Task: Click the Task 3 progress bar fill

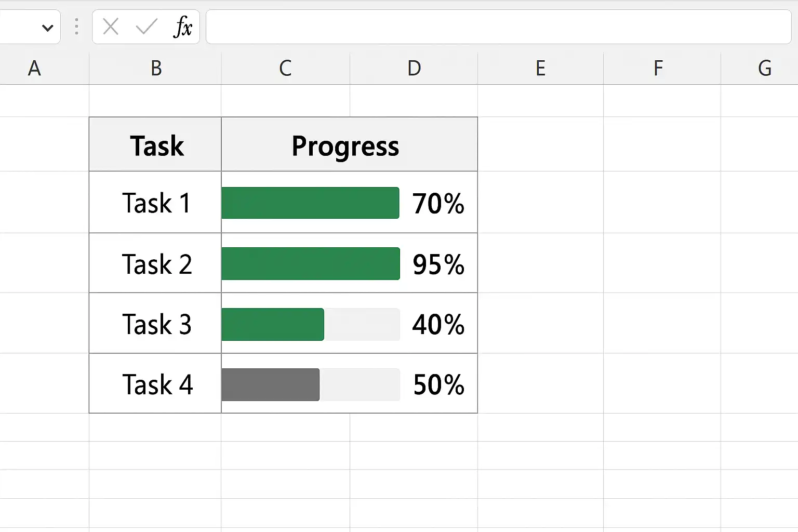Action: click(273, 324)
